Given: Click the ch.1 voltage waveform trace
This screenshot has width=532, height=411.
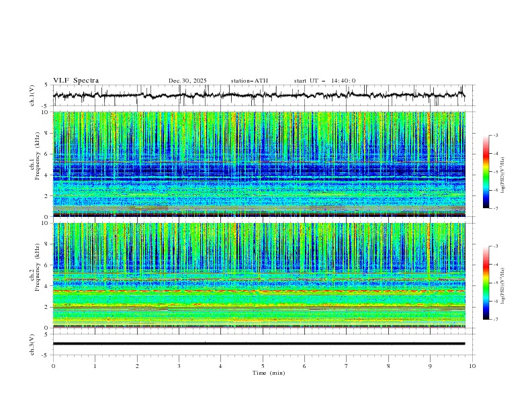Looking at the screenshot, I should click(259, 95).
